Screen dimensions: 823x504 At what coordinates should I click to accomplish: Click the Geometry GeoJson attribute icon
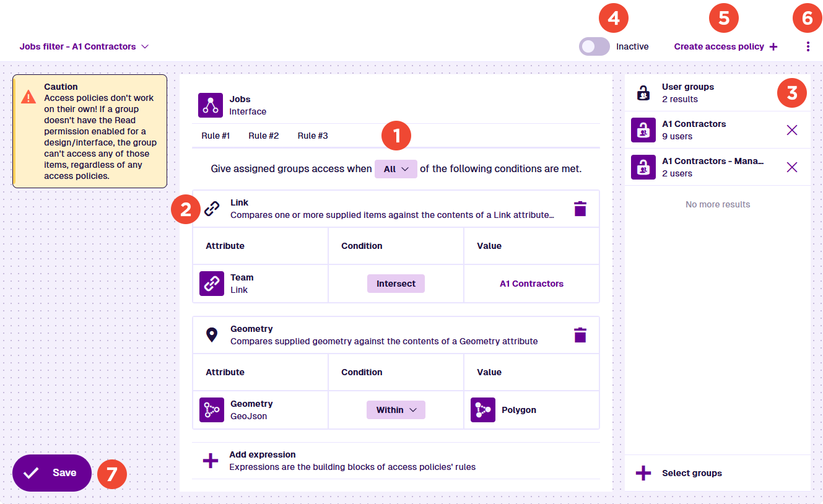pyautogui.click(x=212, y=410)
